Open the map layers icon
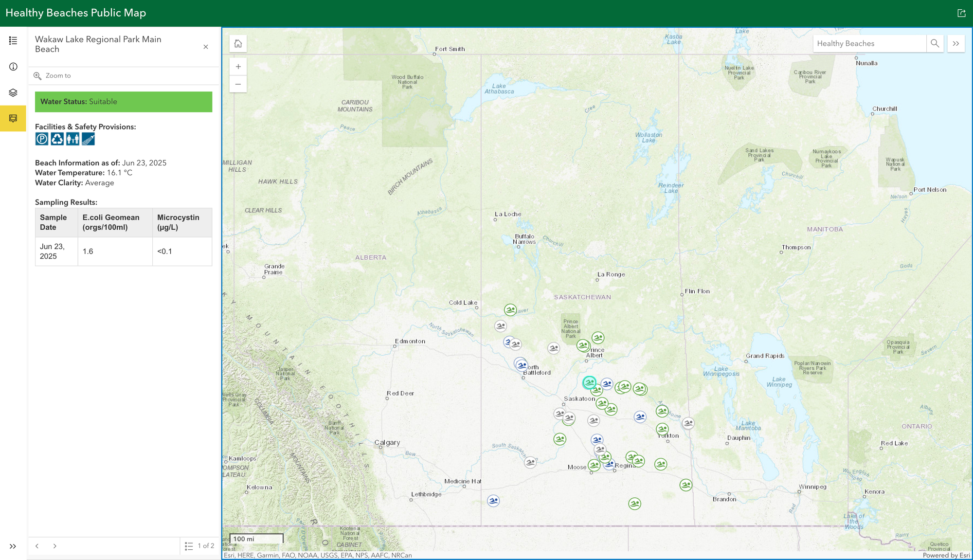 click(x=13, y=92)
